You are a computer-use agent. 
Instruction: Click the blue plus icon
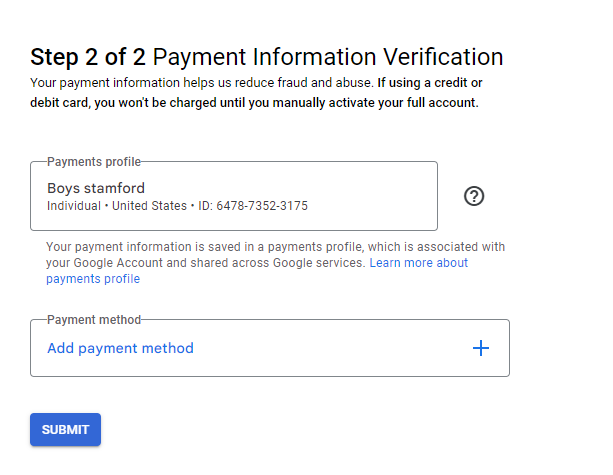click(480, 348)
